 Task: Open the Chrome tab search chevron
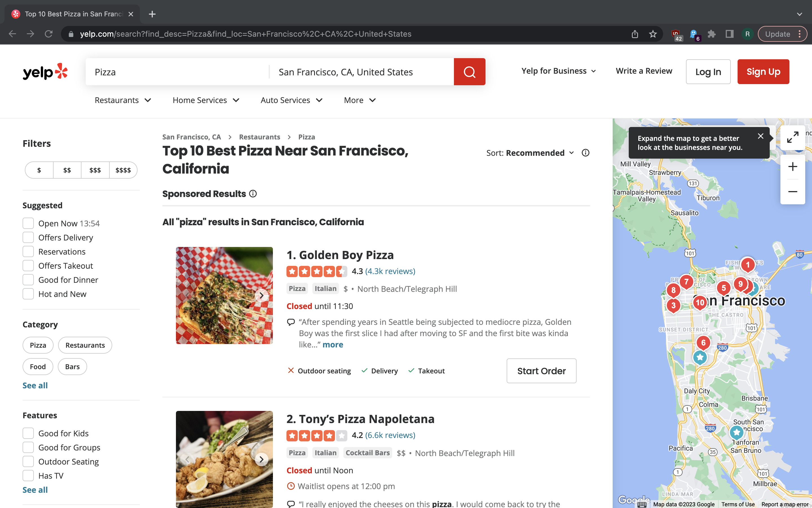(x=800, y=14)
